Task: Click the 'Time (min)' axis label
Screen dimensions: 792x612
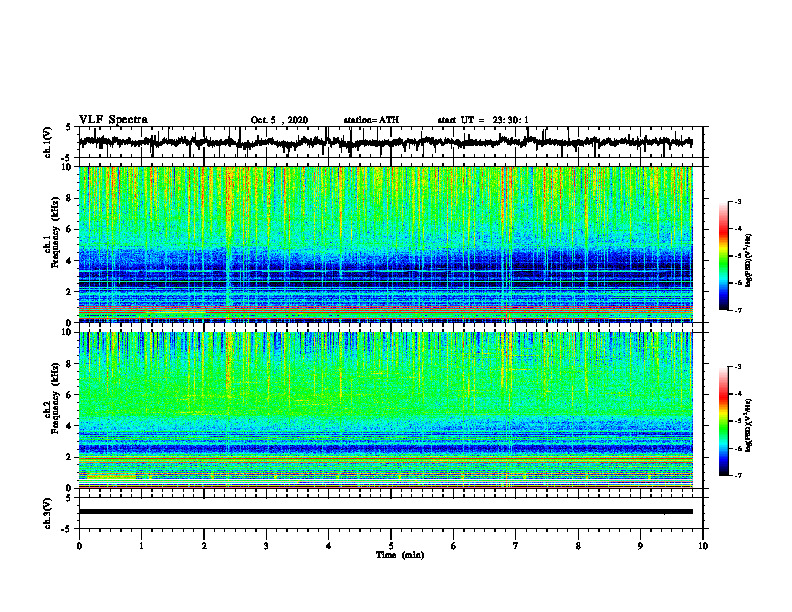Action: tap(400, 555)
